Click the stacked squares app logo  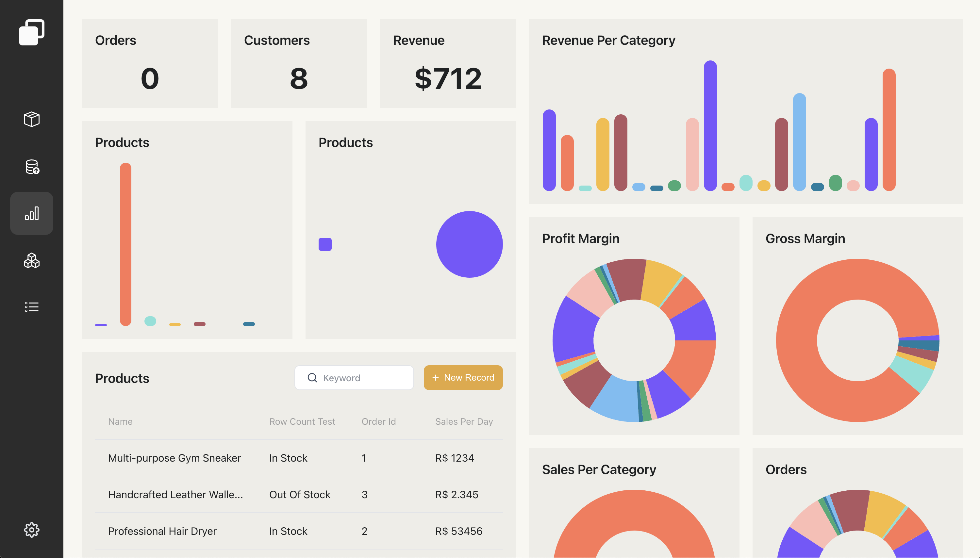point(31,32)
